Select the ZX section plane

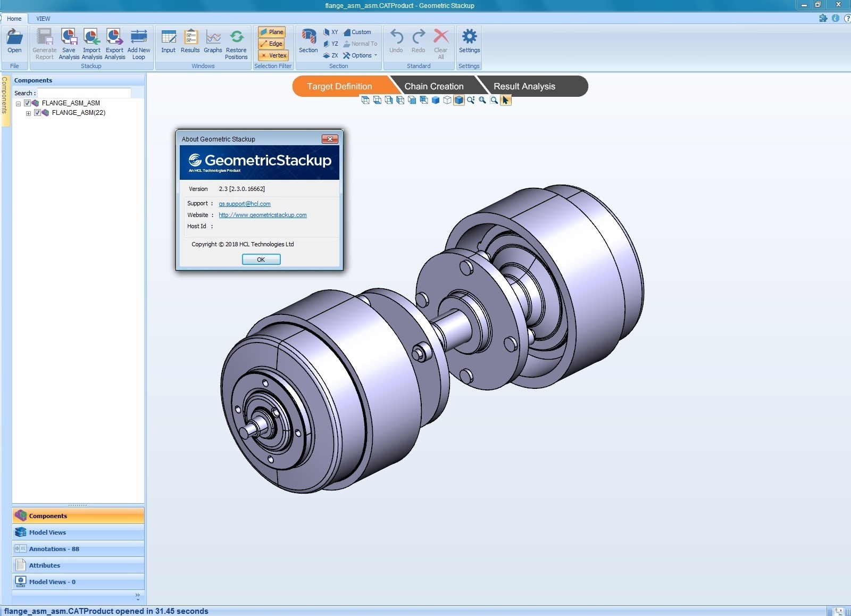tap(330, 55)
